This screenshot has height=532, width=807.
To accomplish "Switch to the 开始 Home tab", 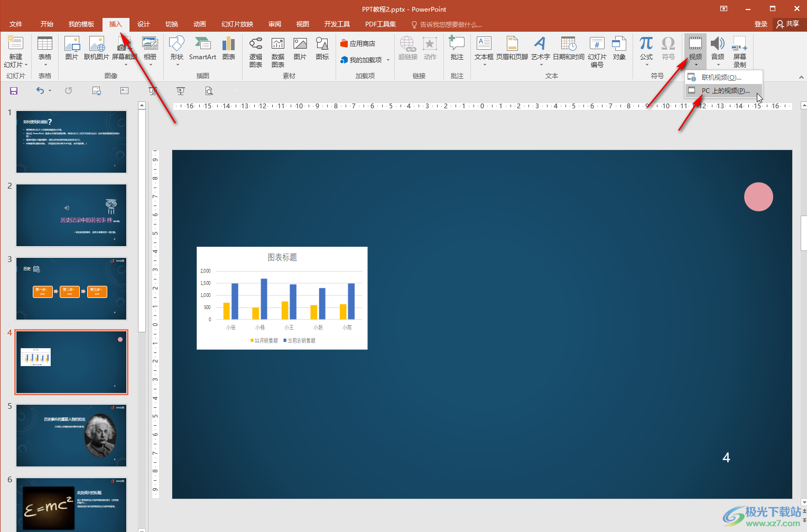I will click(x=47, y=24).
